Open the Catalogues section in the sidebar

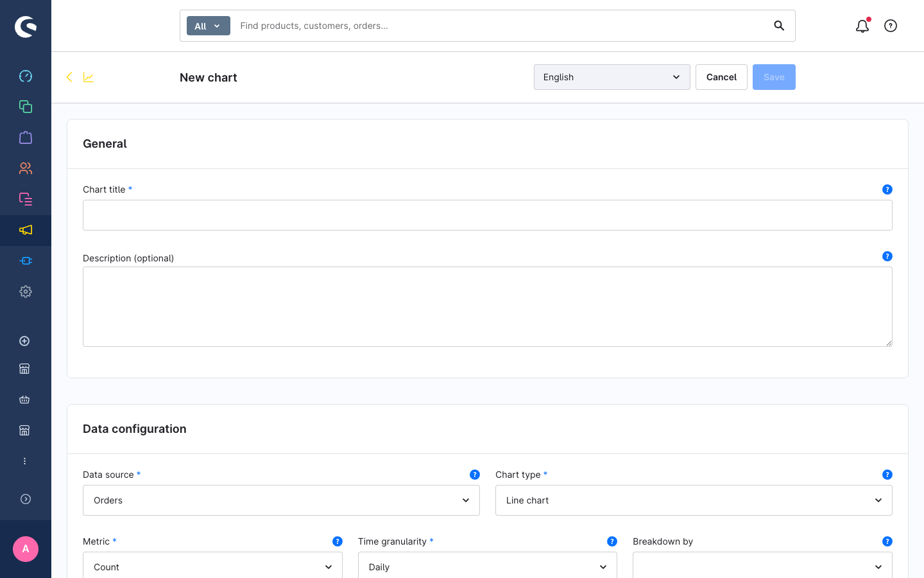[26, 107]
